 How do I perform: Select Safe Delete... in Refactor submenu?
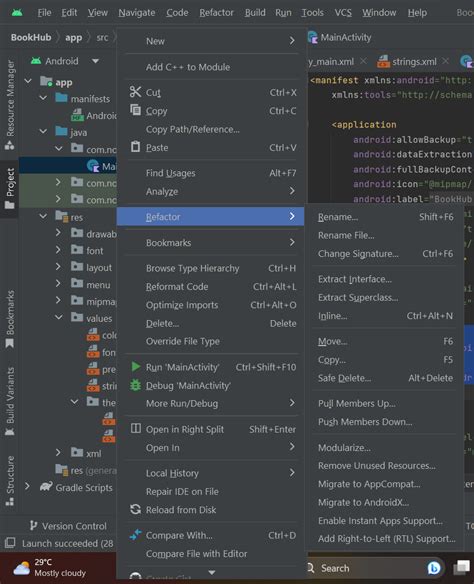[385, 378]
